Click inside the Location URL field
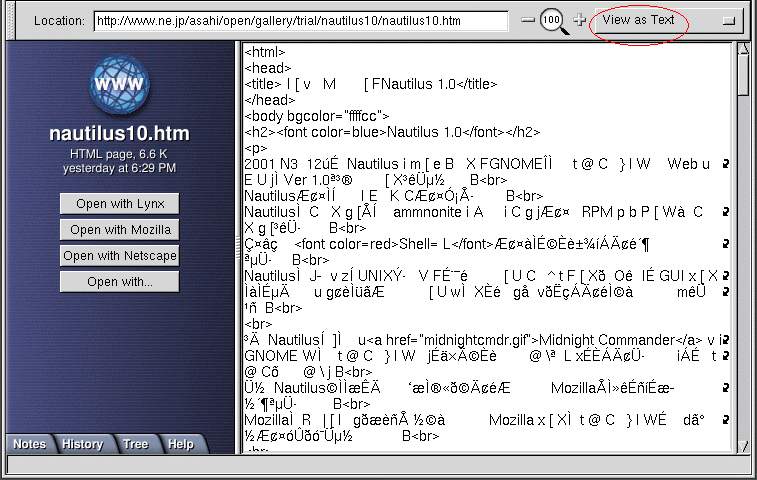The width and height of the screenshot is (757, 480). 301,21
